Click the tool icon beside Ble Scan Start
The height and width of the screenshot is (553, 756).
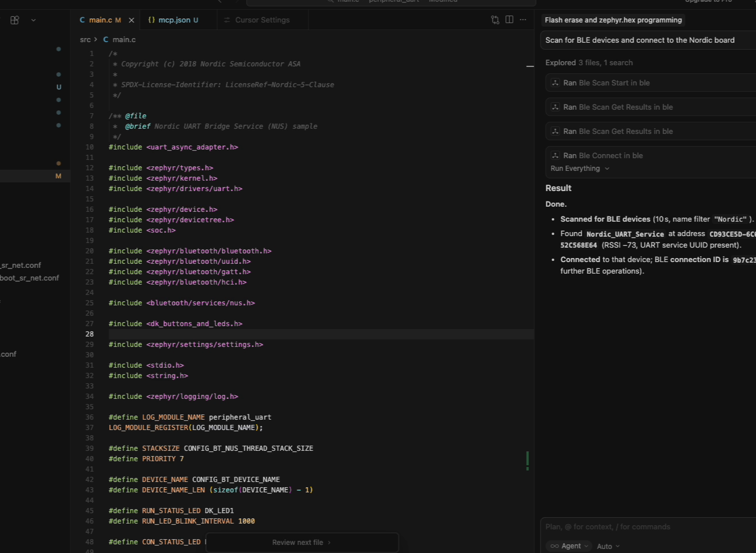pyautogui.click(x=555, y=83)
